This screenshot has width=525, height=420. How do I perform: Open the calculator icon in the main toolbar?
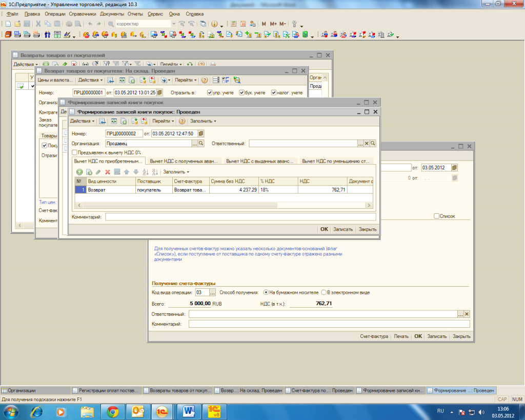point(234,24)
